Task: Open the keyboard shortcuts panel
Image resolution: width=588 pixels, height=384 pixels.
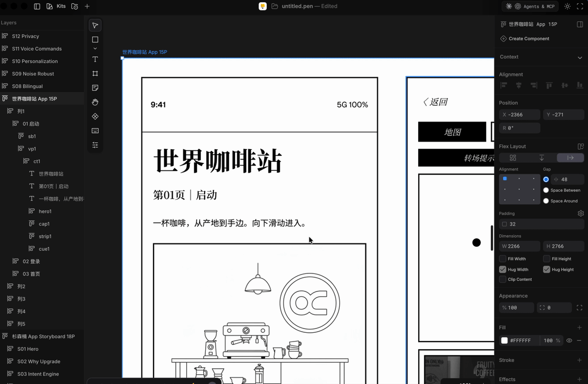Action: point(95,131)
